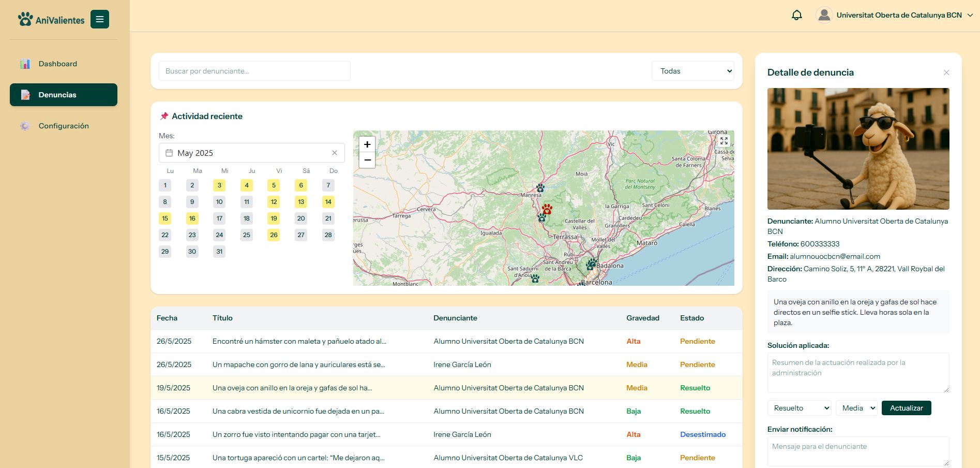Image resolution: width=980 pixels, height=468 pixels.
Task: Click the Denuncias document icon
Action: pyautogui.click(x=25, y=95)
